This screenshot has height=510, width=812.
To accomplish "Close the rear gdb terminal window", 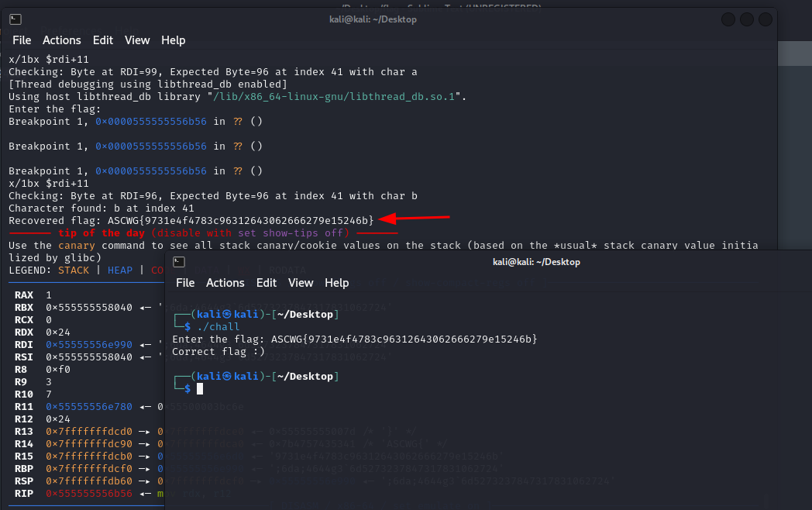I will (x=764, y=19).
